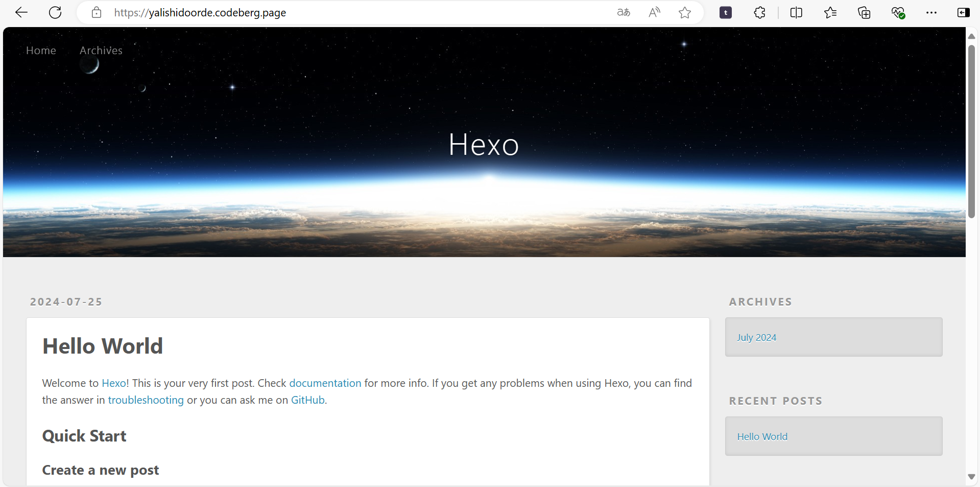Open the Archives menu item
The height and width of the screenshot is (487, 980).
pos(101,51)
